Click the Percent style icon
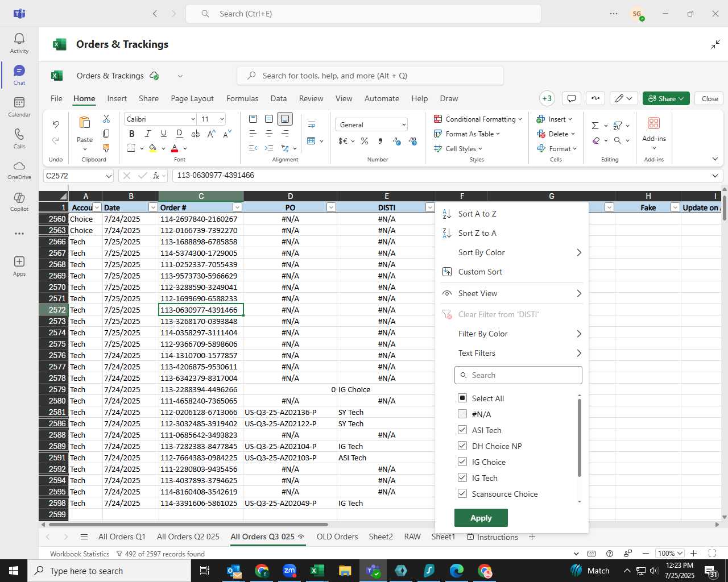 pos(365,141)
